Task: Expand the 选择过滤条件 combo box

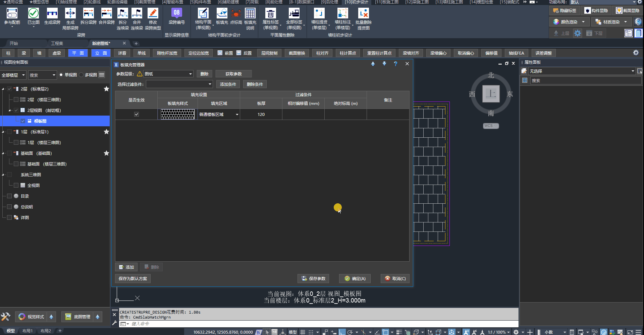Action: [x=210, y=84]
